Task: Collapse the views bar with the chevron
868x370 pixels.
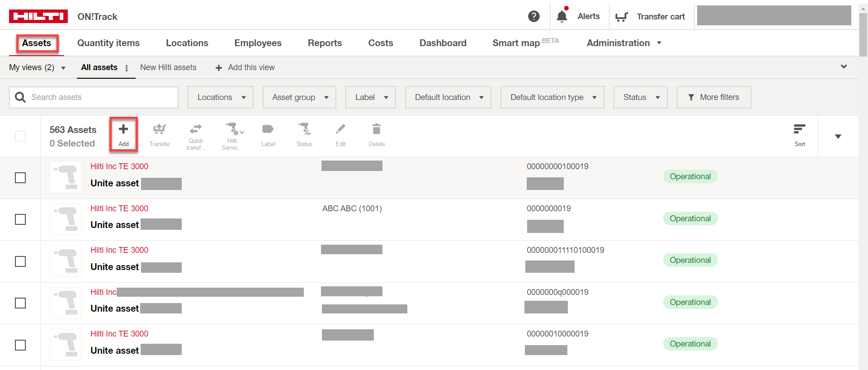Action: point(844,67)
